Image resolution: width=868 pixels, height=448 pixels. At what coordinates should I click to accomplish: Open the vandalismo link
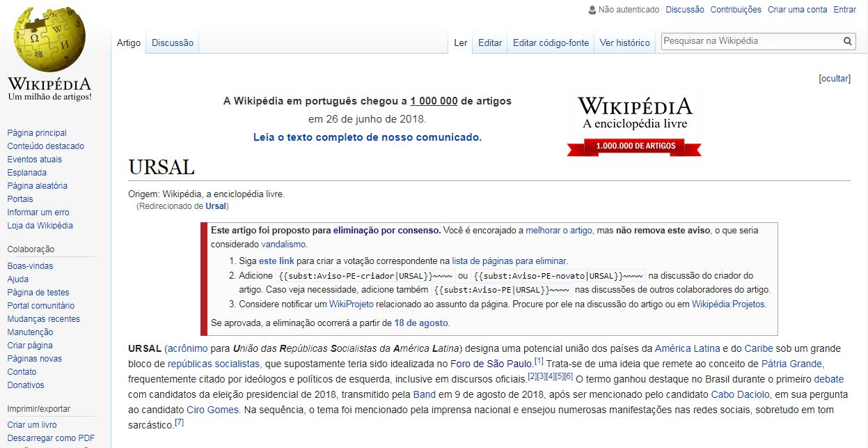[283, 245]
